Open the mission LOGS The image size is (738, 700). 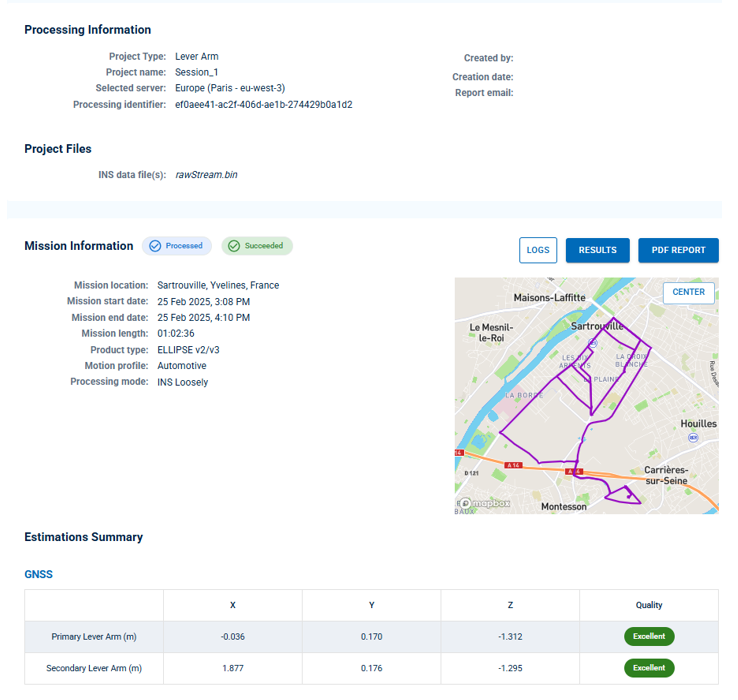coord(538,250)
